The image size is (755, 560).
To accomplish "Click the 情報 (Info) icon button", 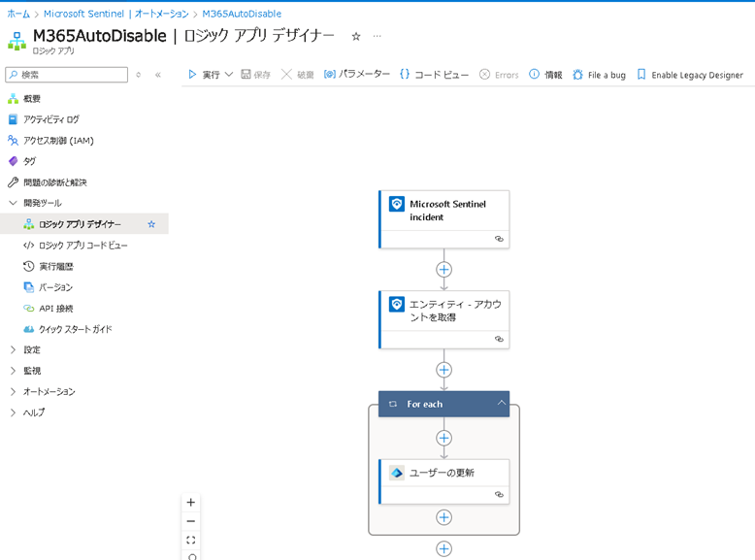I will (x=535, y=75).
